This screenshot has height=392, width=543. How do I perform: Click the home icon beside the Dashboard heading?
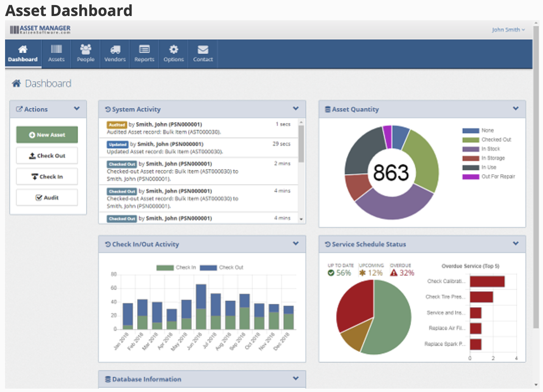(x=16, y=83)
